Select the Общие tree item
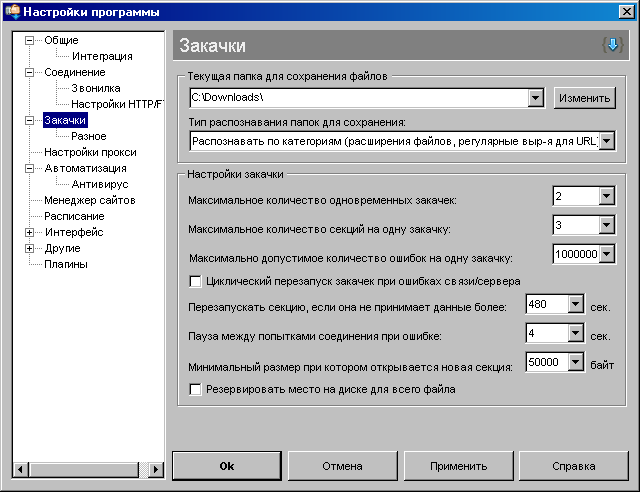Image resolution: width=640 pixels, height=492 pixels. tap(61, 40)
